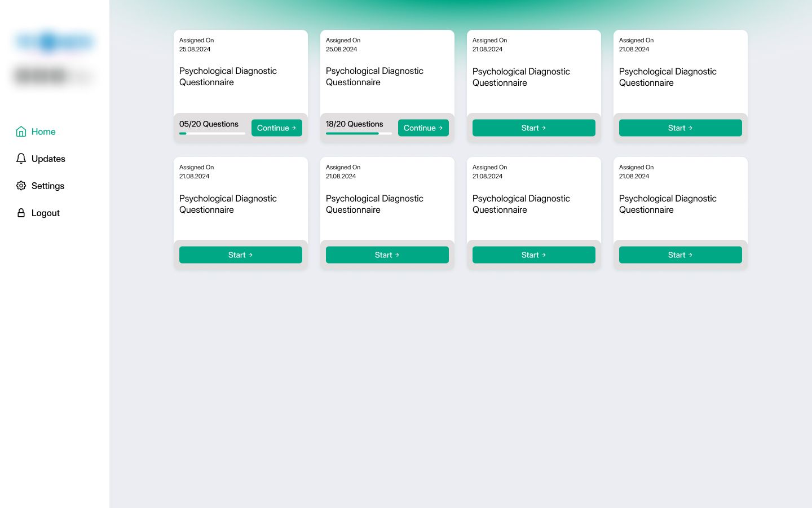Click the Settings gear icon
Screen dimensions: 812x508
[x=21, y=186]
